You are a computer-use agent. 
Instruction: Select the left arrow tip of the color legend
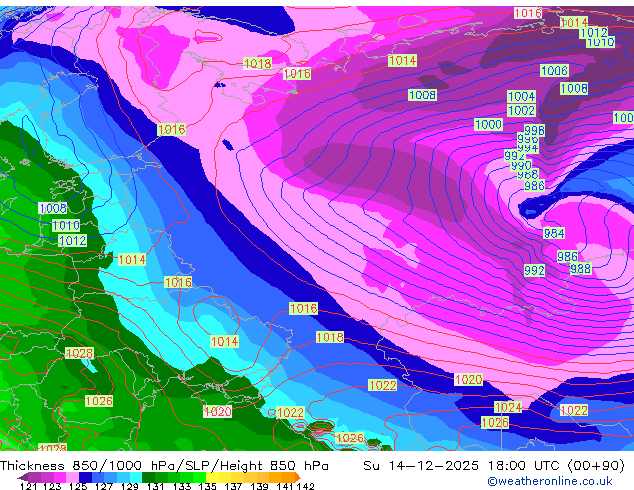[23, 477]
